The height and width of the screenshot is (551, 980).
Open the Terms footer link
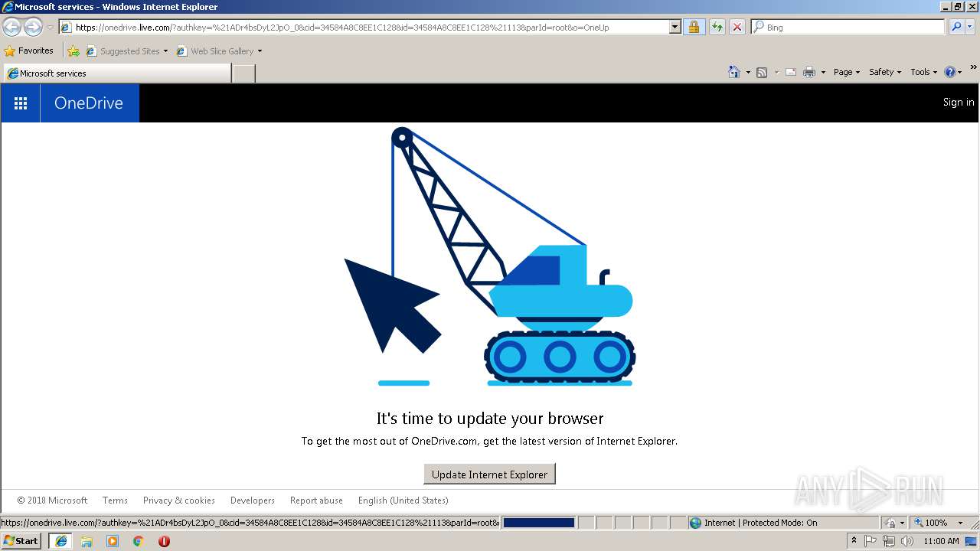point(115,500)
